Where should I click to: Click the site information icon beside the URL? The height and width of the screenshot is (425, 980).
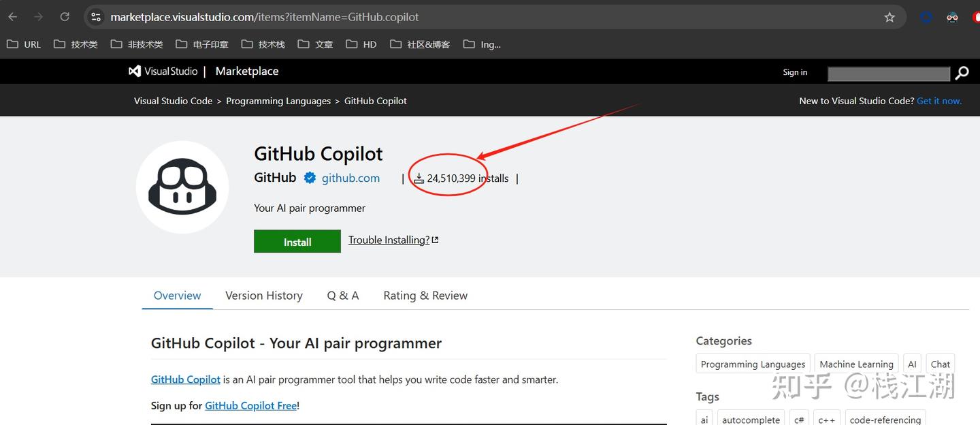(95, 17)
